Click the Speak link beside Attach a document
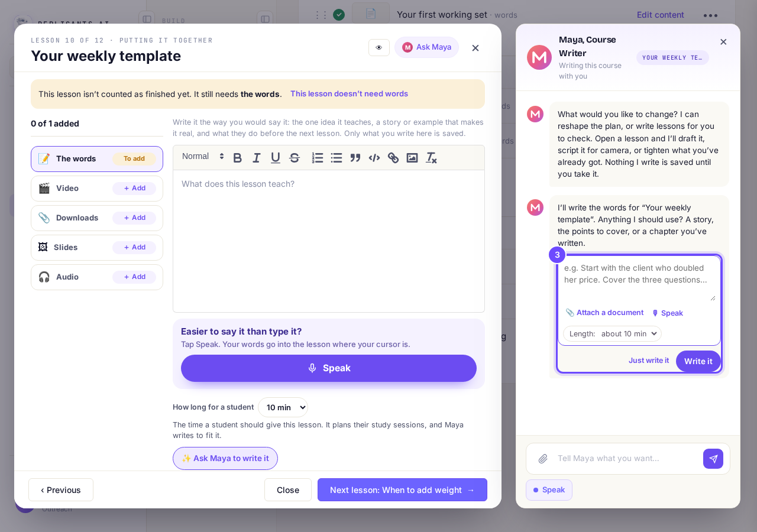Image resolution: width=757 pixels, height=532 pixels. coord(668,313)
